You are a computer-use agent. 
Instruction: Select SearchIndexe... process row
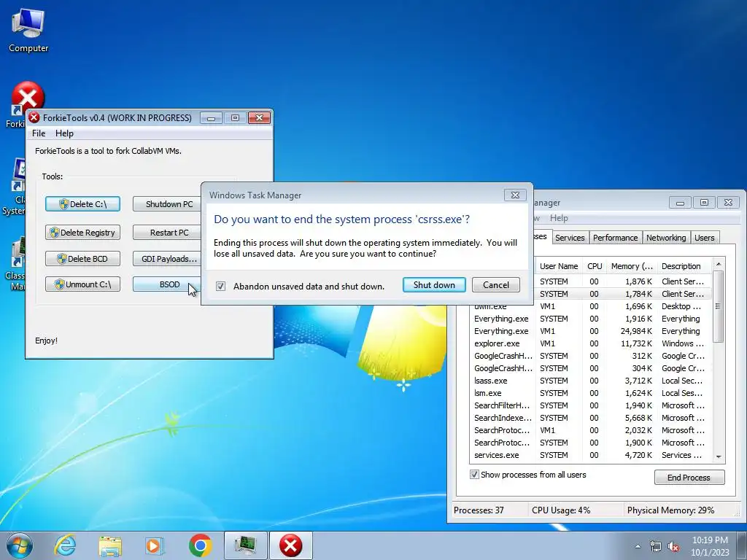[589, 418]
